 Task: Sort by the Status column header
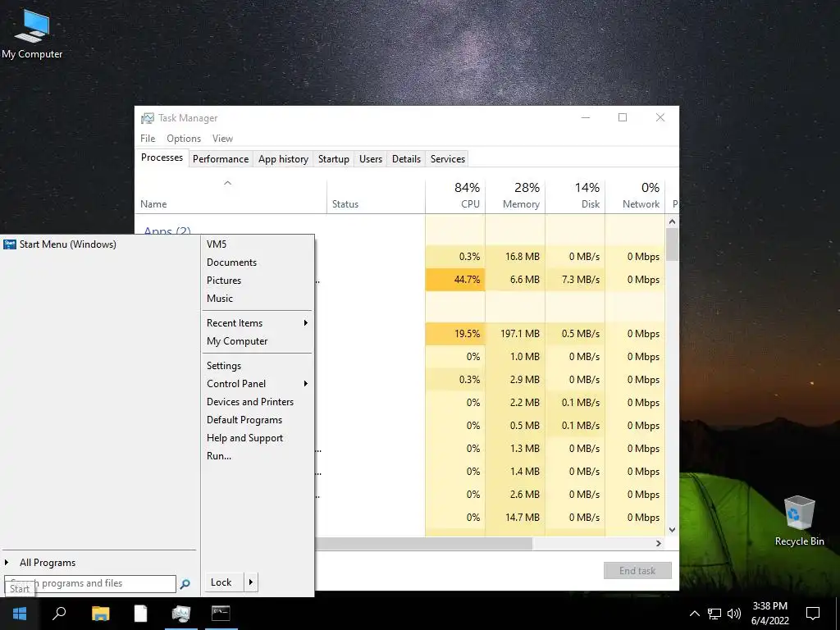tap(376, 197)
